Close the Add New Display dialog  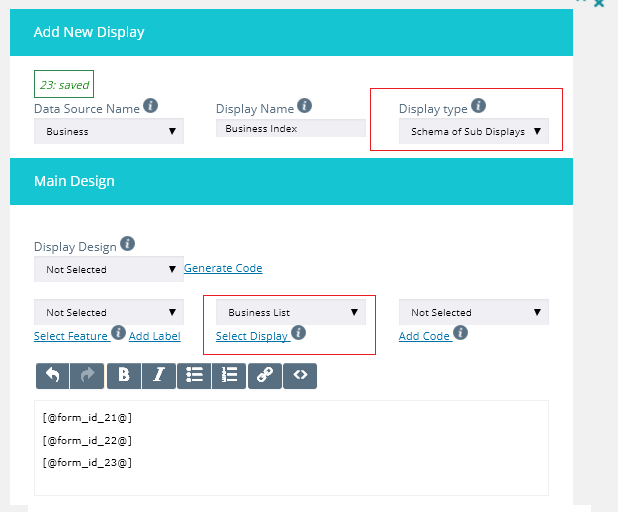(x=599, y=4)
